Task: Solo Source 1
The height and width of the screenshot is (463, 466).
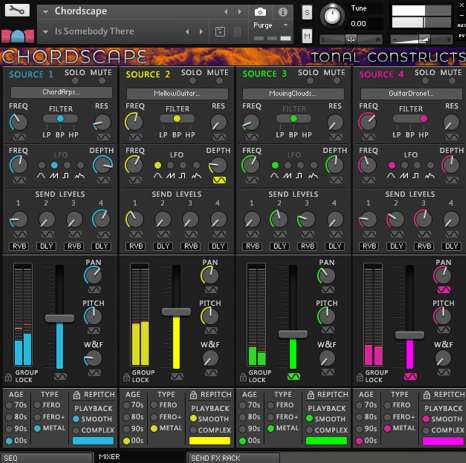Action: click(x=75, y=81)
